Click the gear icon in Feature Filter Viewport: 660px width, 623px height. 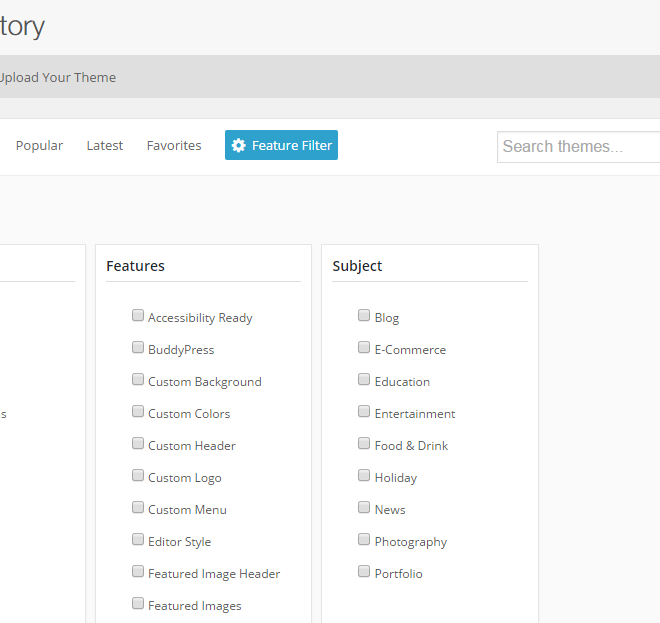(x=238, y=146)
